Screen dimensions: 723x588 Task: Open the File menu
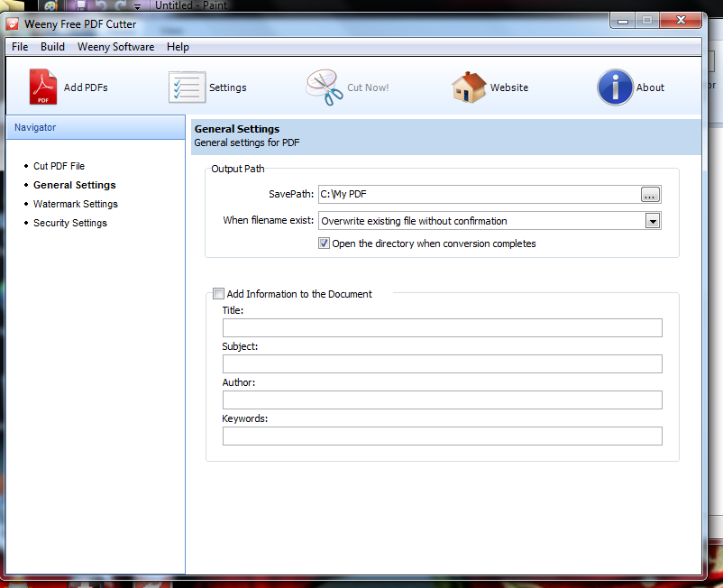[20, 47]
